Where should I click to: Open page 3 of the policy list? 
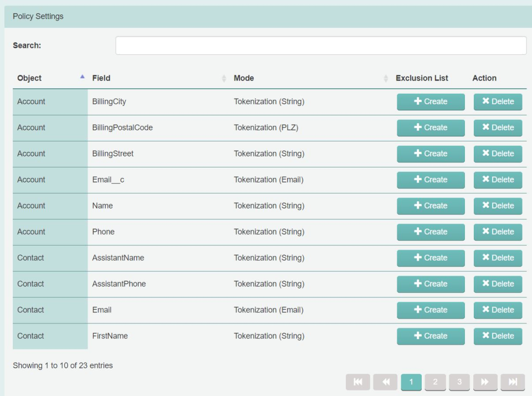461,382
